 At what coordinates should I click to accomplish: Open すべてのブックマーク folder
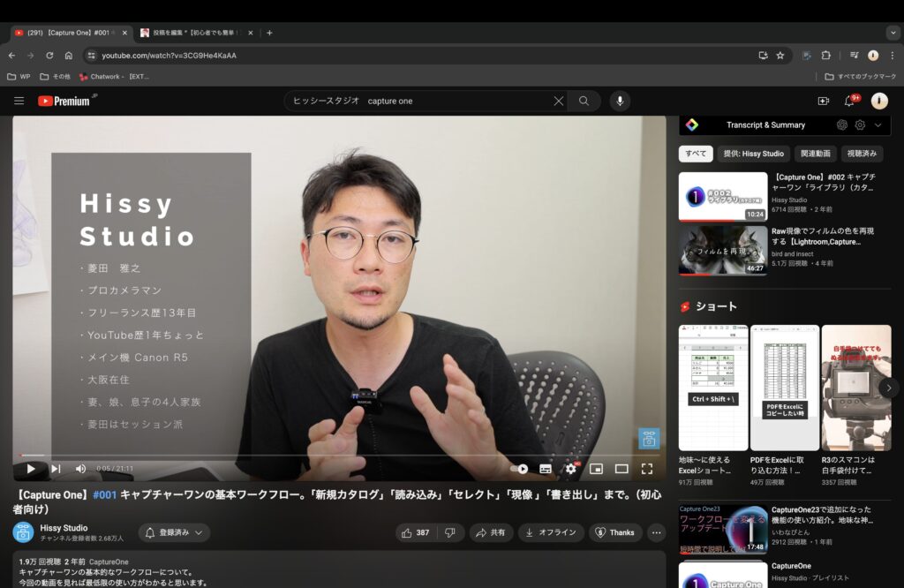pyautogui.click(x=860, y=76)
